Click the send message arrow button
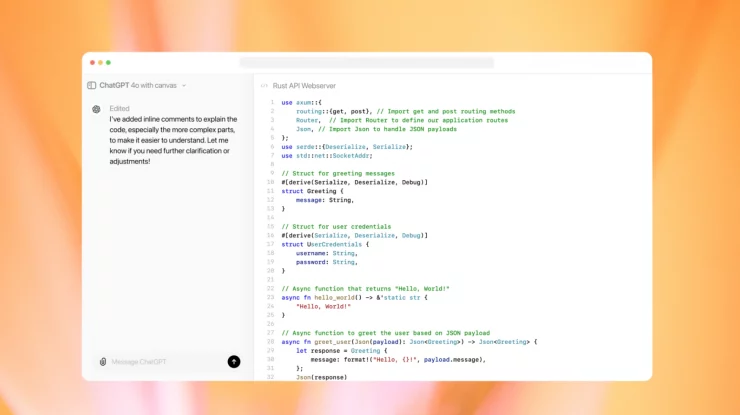The image size is (740, 415). (234, 362)
